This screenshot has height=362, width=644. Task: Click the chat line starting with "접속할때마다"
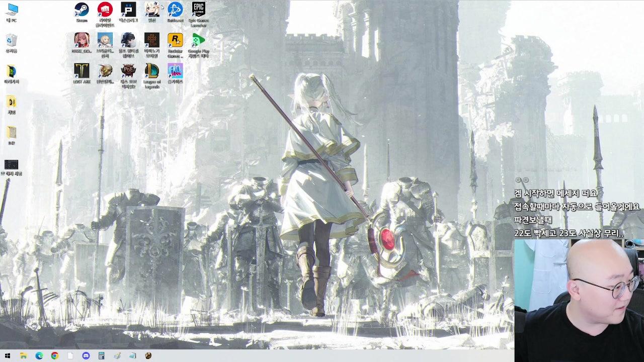[x=577, y=207]
